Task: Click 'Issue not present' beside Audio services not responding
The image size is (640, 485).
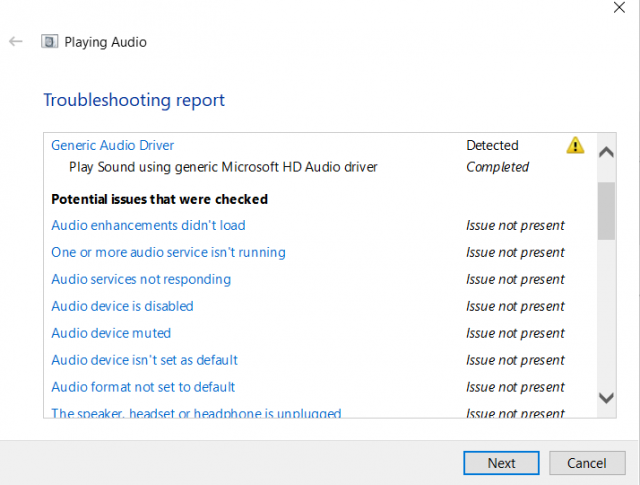Action: click(x=515, y=279)
